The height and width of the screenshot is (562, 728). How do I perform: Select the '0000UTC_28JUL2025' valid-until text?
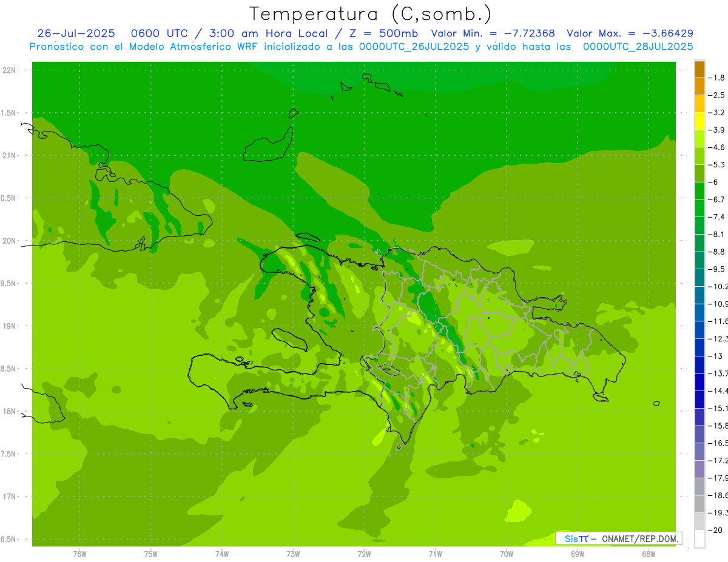pos(638,47)
